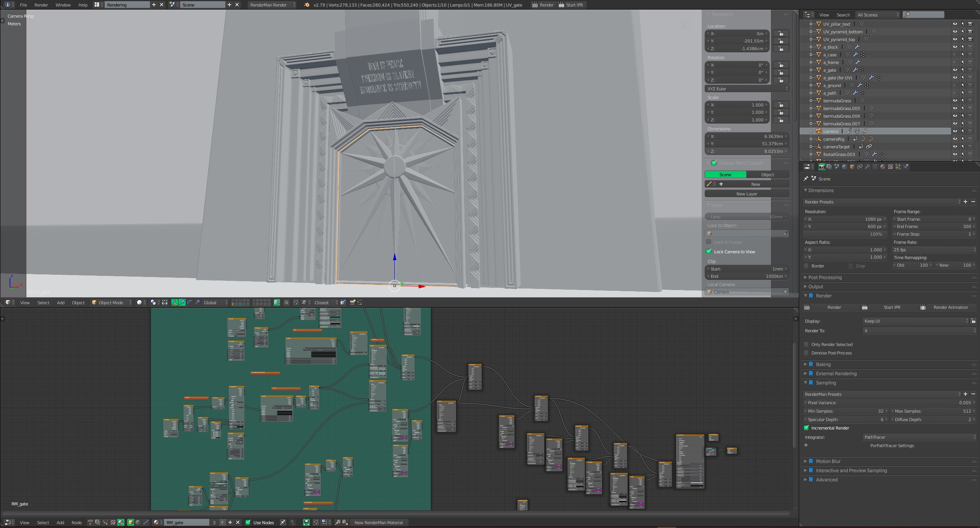This screenshot has height=528, width=980.
Task: Open the Render menu in top bar
Action: tap(41, 5)
